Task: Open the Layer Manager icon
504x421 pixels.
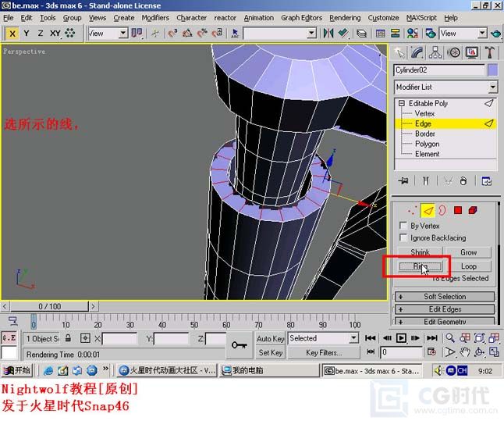Action: [362, 33]
